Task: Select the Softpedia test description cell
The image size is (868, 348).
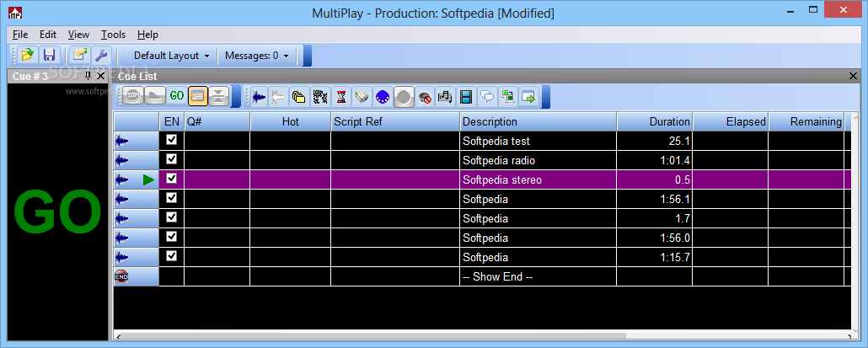Action: click(x=538, y=141)
